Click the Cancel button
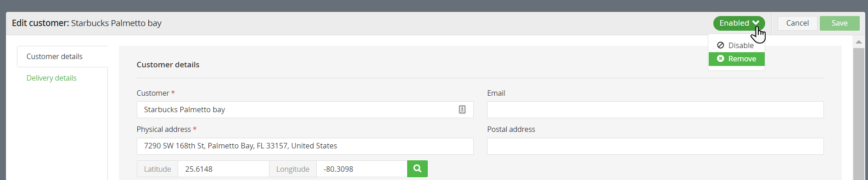Screen dimensions: 868x180 (797, 23)
